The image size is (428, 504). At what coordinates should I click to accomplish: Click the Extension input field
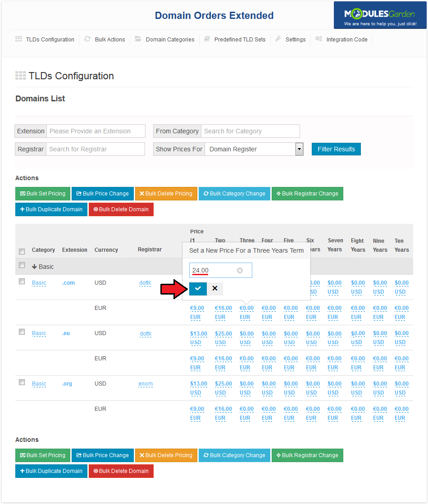point(96,131)
